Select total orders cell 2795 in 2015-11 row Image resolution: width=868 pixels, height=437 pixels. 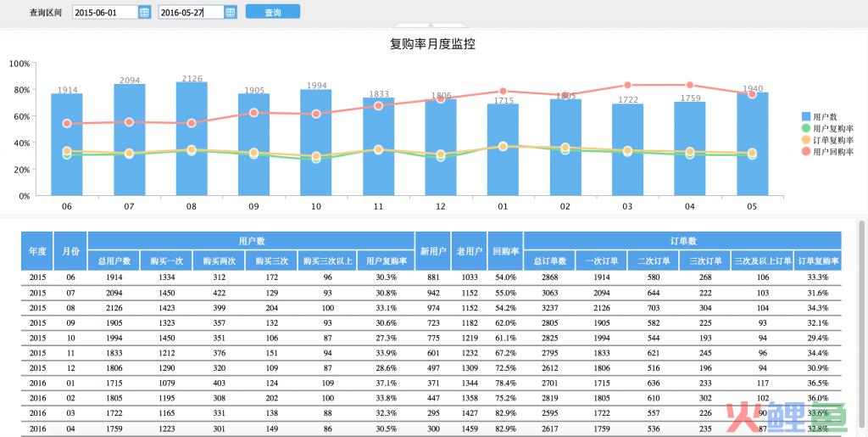[x=550, y=353]
